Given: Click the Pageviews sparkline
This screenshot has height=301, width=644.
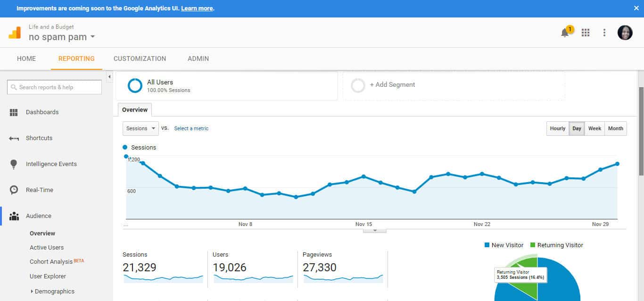Looking at the screenshot, I should [343, 278].
